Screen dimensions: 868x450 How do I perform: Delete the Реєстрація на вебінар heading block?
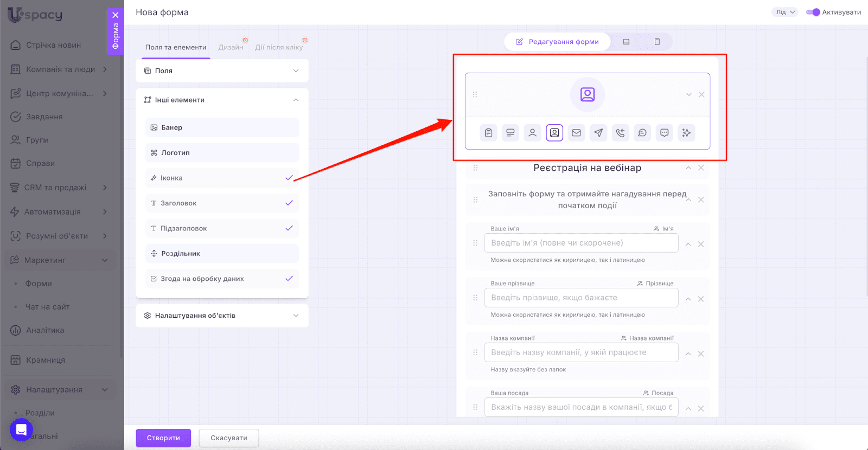[701, 168]
